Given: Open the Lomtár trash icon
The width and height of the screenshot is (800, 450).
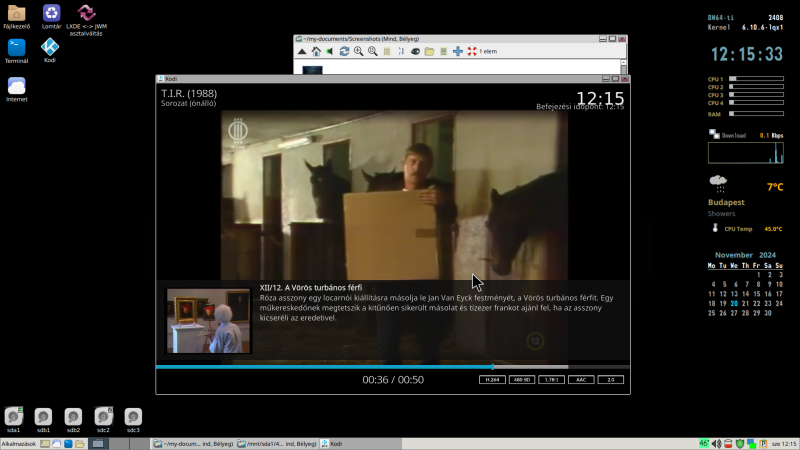Looking at the screenshot, I should click(x=51, y=16).
